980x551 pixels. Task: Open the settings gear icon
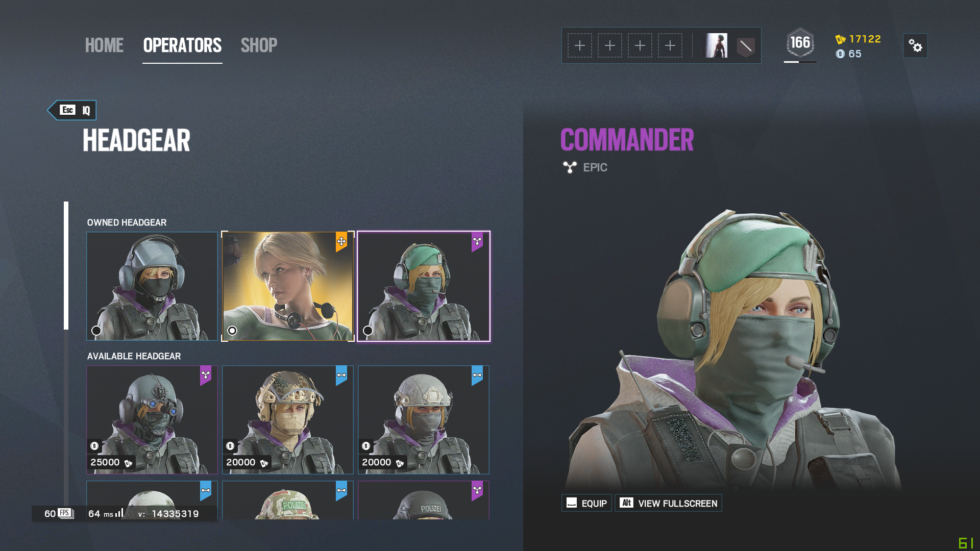tap(915, 46)
